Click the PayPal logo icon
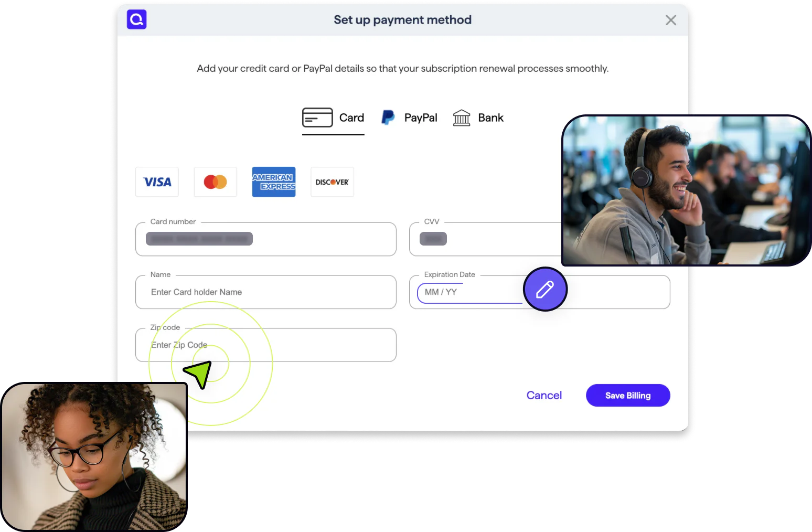 (388, 118)
